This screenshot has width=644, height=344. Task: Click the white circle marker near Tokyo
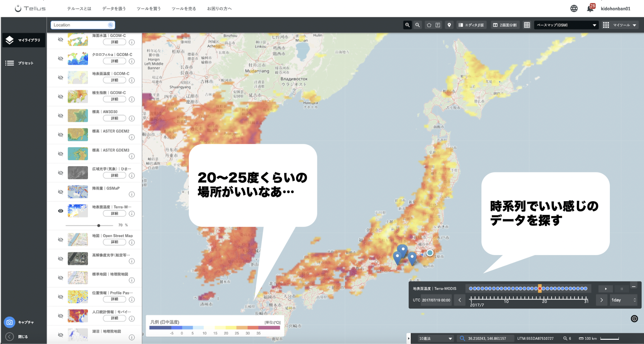[430, 253]
